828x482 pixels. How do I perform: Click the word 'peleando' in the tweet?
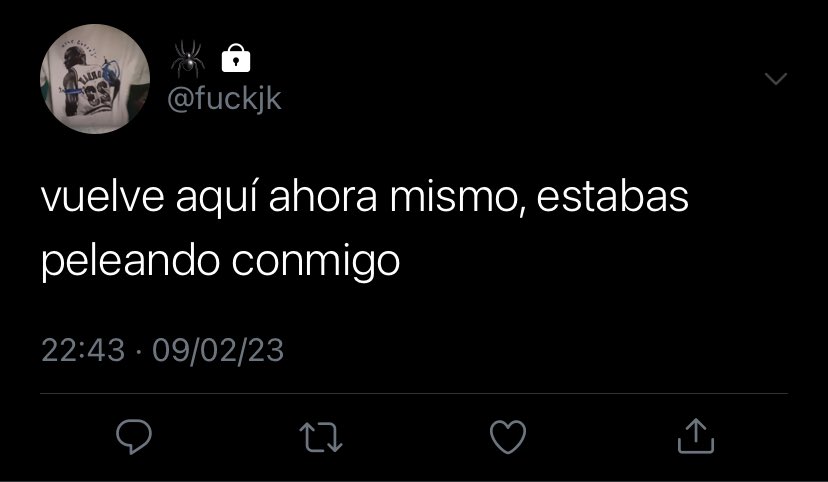[x=130, y=261]
